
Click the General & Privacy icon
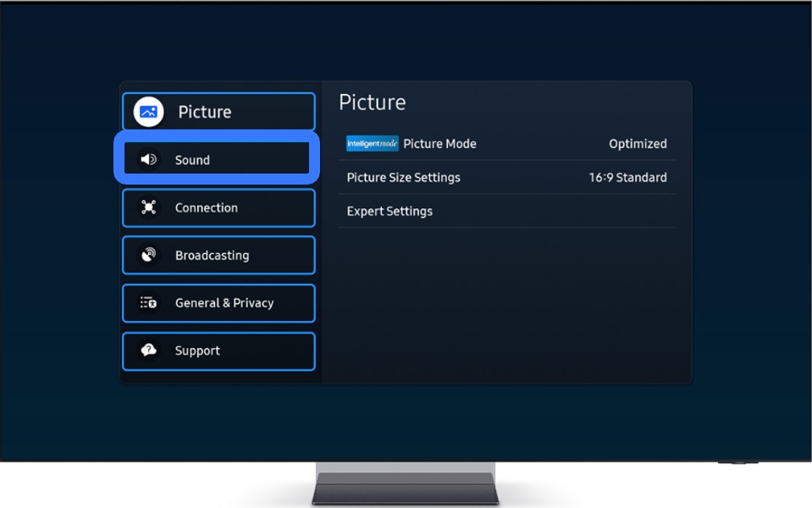click(149, 303)
